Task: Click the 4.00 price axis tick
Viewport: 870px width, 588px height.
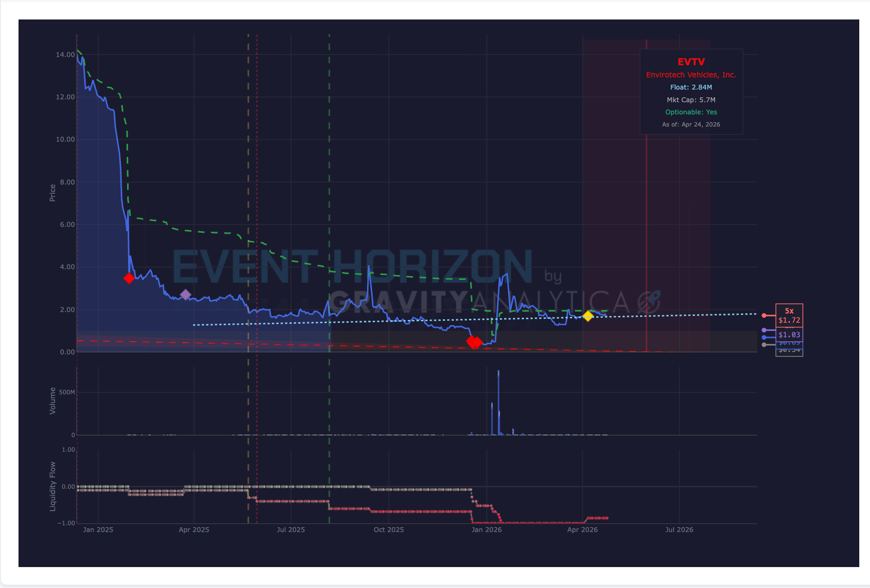Action: click(67, 267)
